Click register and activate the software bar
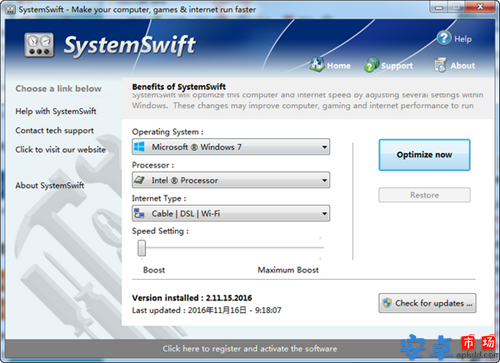Viewport: 500px width, 363px height. [x=250, y=349]
